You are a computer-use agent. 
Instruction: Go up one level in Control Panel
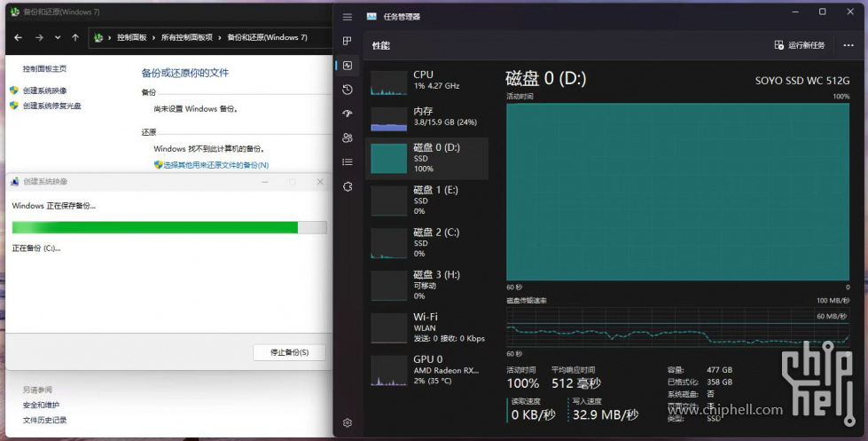point(75,37)
